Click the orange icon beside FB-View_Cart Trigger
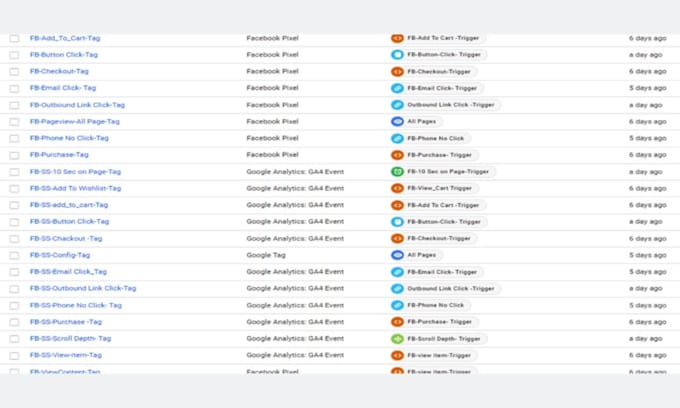Viewport: 680px width, 408px height. pyautogui.click(x=397, y=188)
